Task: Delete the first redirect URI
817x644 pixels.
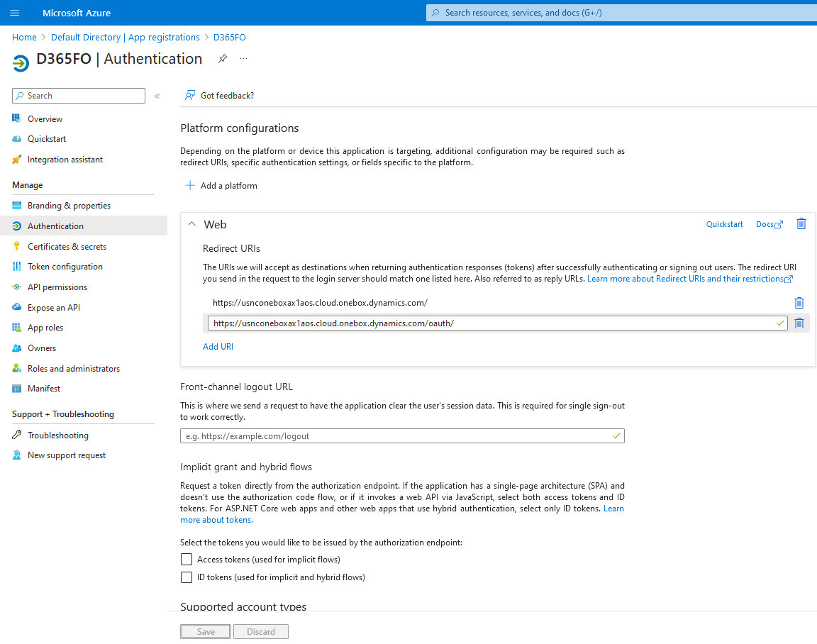Action: (799, 303)
